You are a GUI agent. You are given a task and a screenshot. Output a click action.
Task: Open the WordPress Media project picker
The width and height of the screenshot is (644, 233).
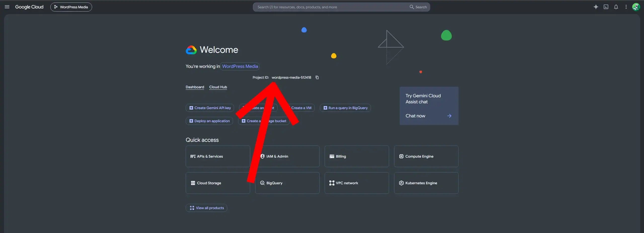[x=71, y=7]
